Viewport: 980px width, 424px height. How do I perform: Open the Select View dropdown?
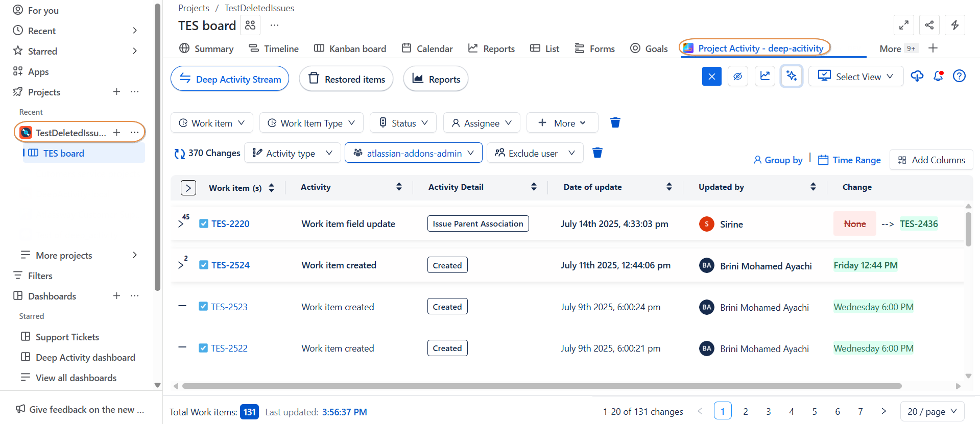856,77
